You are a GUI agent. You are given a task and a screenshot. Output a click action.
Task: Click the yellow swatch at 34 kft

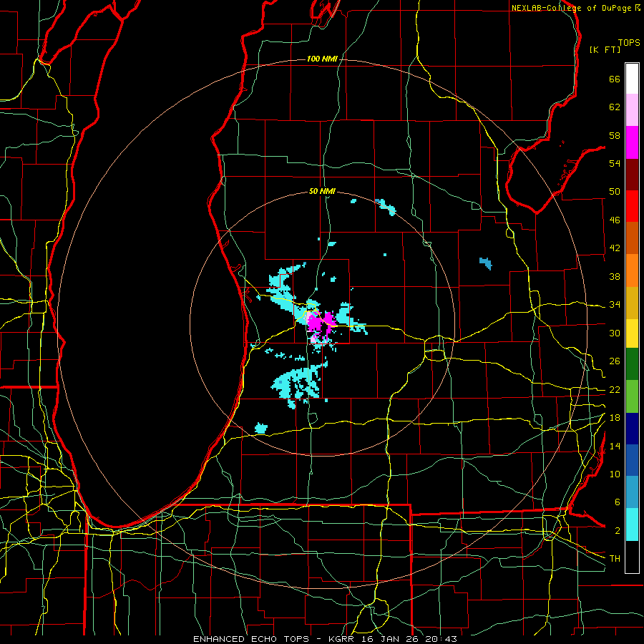(632, 333)
